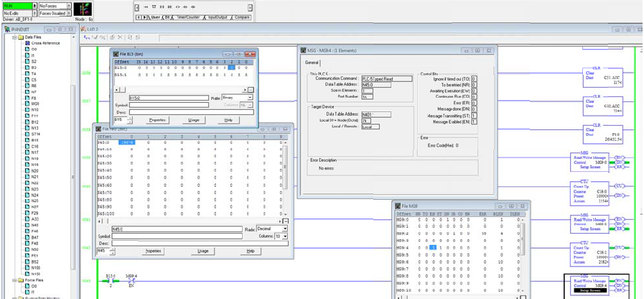This screenshot has height=299, width=644.
Task: Toggle the To be retried (NR) bit
Action: pos(475,85)
